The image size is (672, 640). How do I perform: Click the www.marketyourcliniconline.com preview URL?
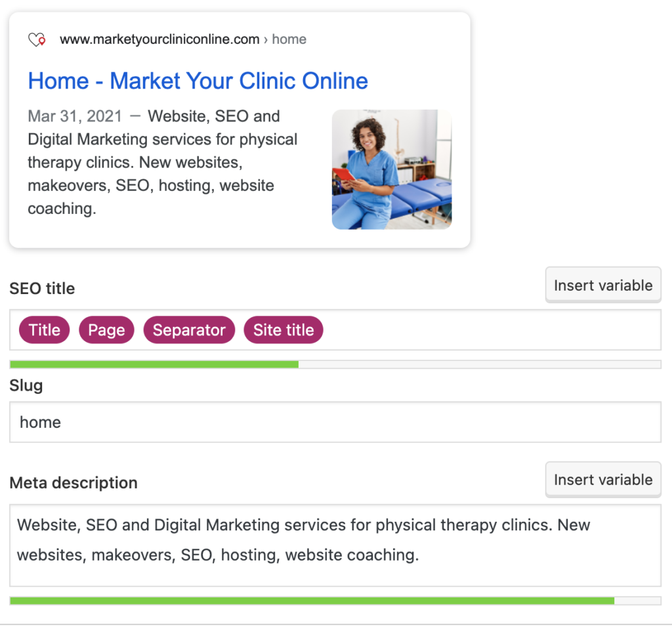point(159,39)
